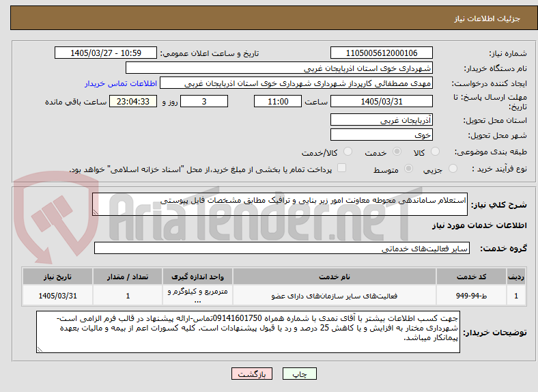Click service name cell فعالیت‌های سایر سازمان‌های دارای عضو
The width and height of the screenshot is (538, 392).
pos(335,296)
